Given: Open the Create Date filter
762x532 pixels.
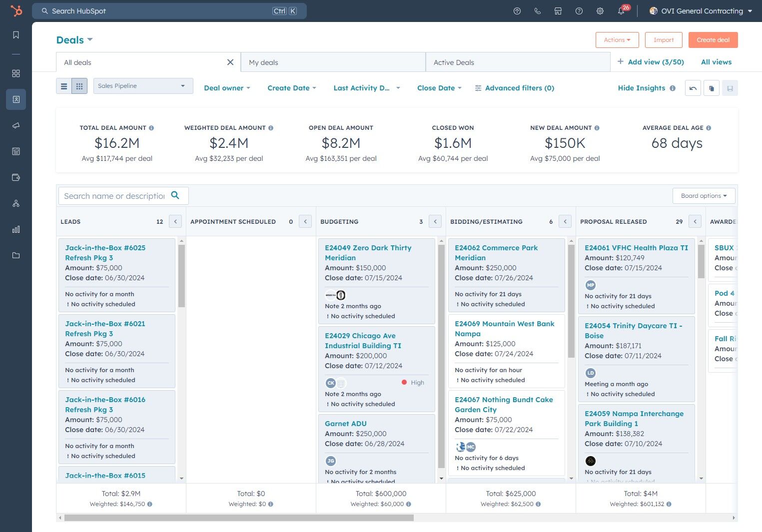Looking at the screenshot, I should (x=292, y=88).
